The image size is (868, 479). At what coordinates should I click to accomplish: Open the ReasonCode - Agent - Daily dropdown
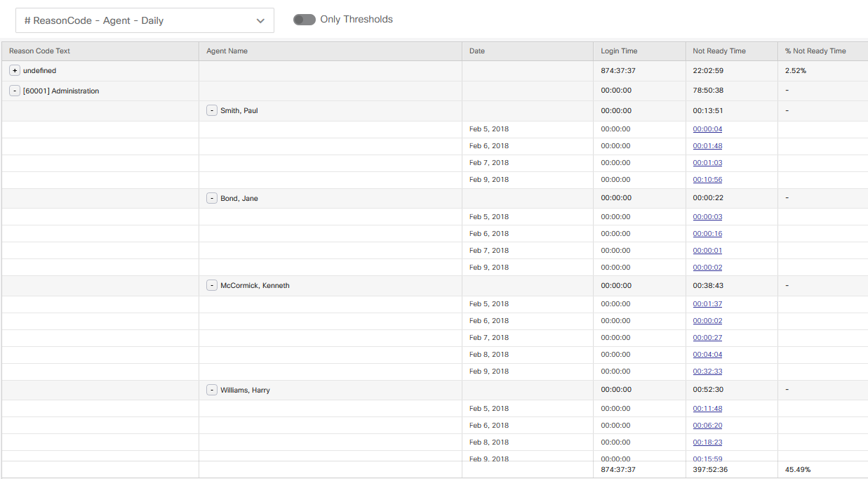pyautogui.click(x=145, y=20)
